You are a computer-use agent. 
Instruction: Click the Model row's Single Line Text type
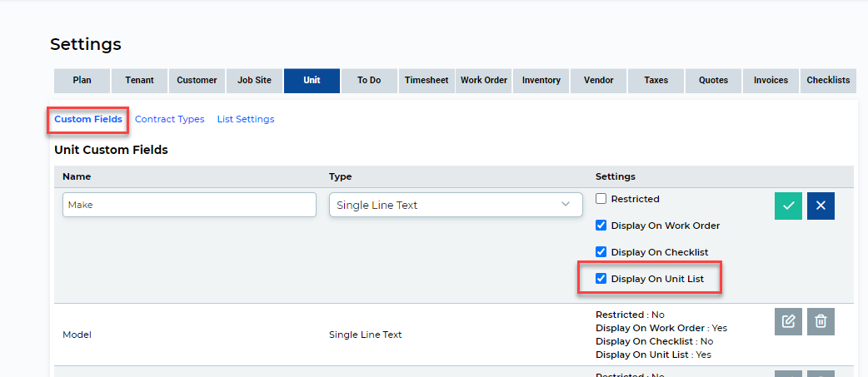tap(366, 335)
